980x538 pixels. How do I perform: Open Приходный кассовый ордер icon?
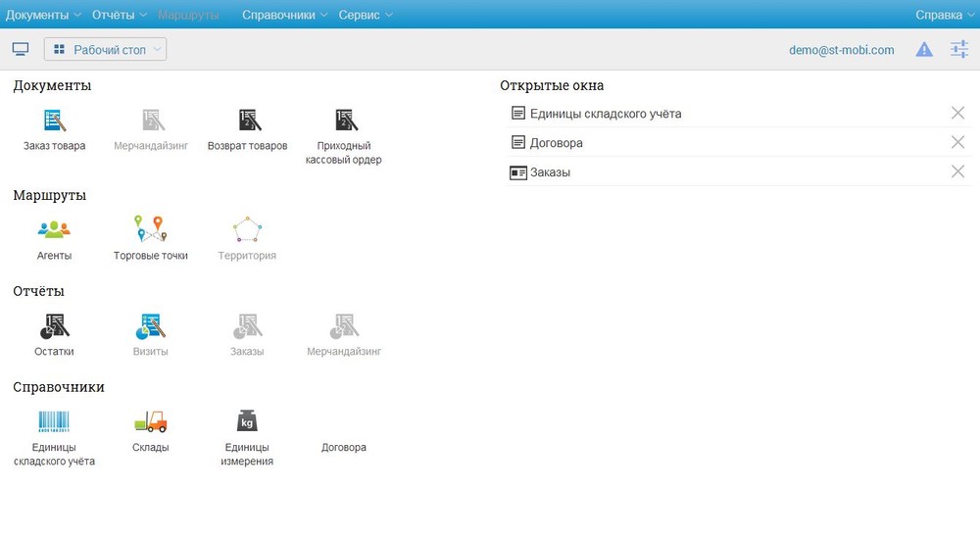point(346,121)
